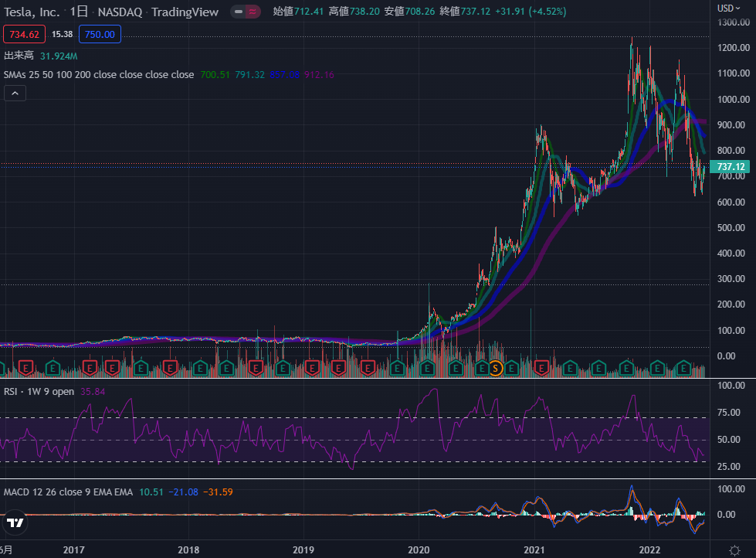Click the 2022 label on time axis

649,549
